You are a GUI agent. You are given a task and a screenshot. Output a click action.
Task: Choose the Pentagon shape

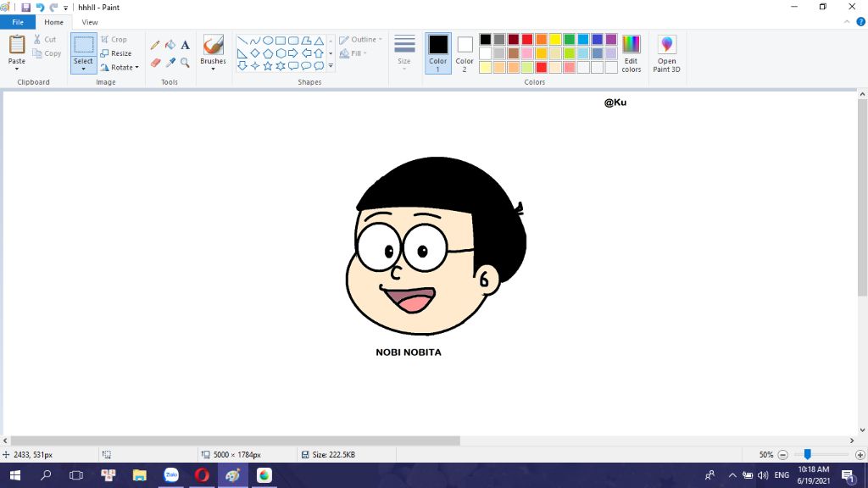pos(268,53)
